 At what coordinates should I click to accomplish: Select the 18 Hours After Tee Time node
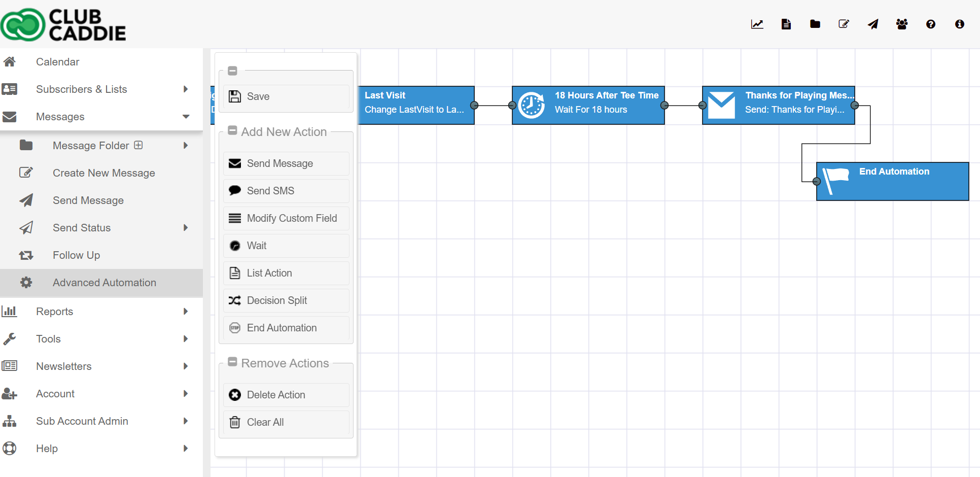click(x=588, y=105)
